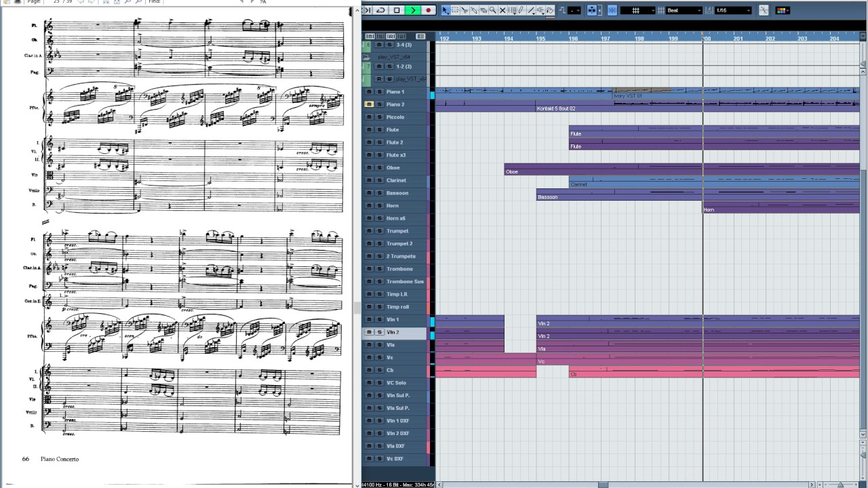Select the Mute X tool
The width and height of the screenshot is (868, 488).
[502, 10]
